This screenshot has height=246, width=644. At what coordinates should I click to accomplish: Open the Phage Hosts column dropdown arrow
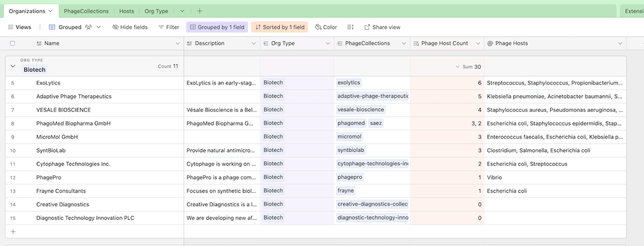[x=620, y=43]
